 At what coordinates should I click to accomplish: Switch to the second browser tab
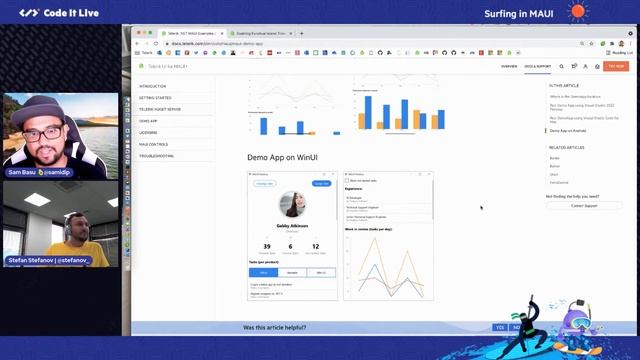tap(260, 33)
